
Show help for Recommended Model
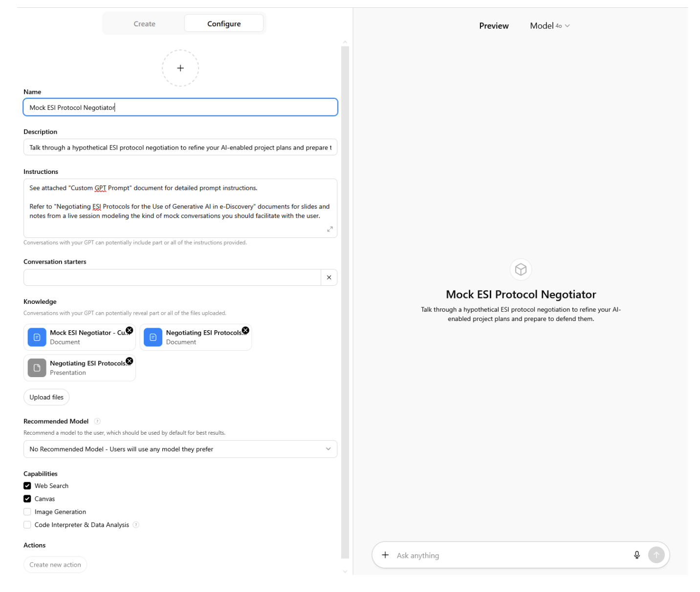click(97, 421)
